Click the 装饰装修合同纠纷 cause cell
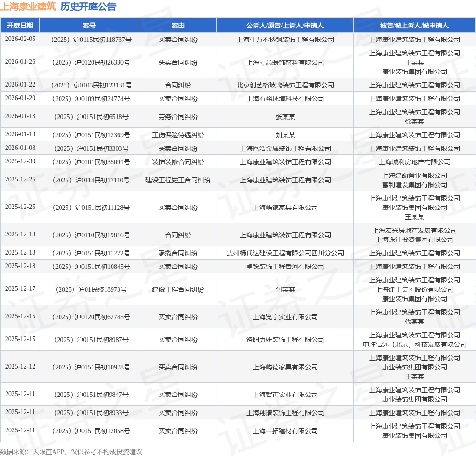 [x=178, y=162]
